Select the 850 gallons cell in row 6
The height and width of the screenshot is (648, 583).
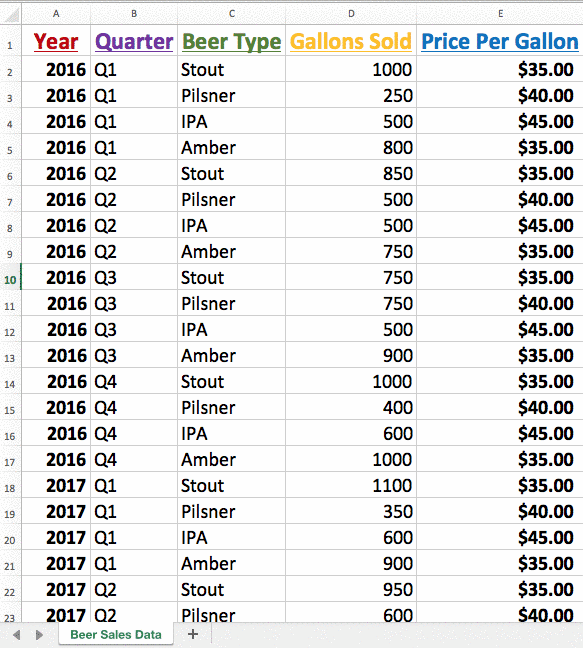[351, 173]
